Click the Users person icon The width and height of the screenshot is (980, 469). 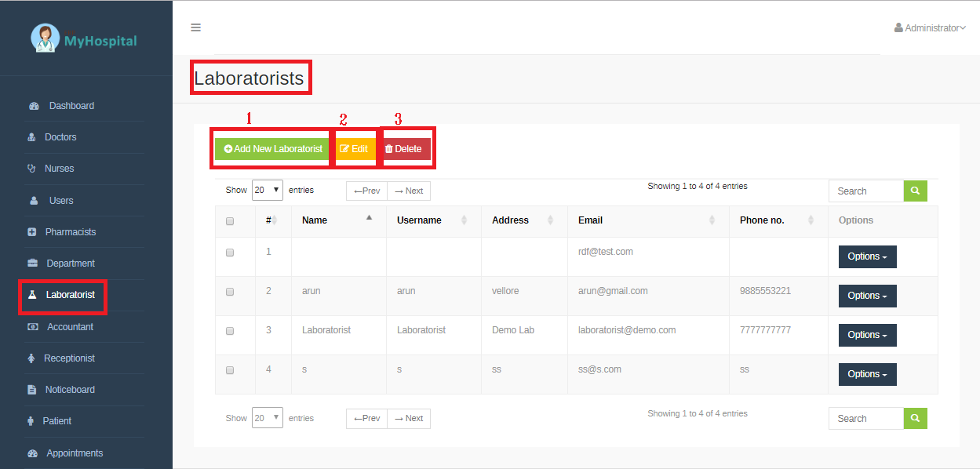pos(34,201)
